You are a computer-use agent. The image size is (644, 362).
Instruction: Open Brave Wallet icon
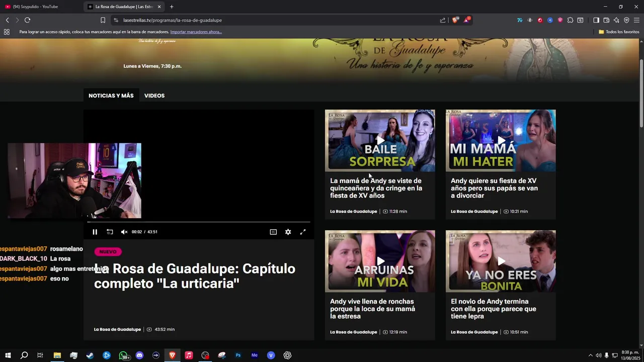click(x=606, y=20)
